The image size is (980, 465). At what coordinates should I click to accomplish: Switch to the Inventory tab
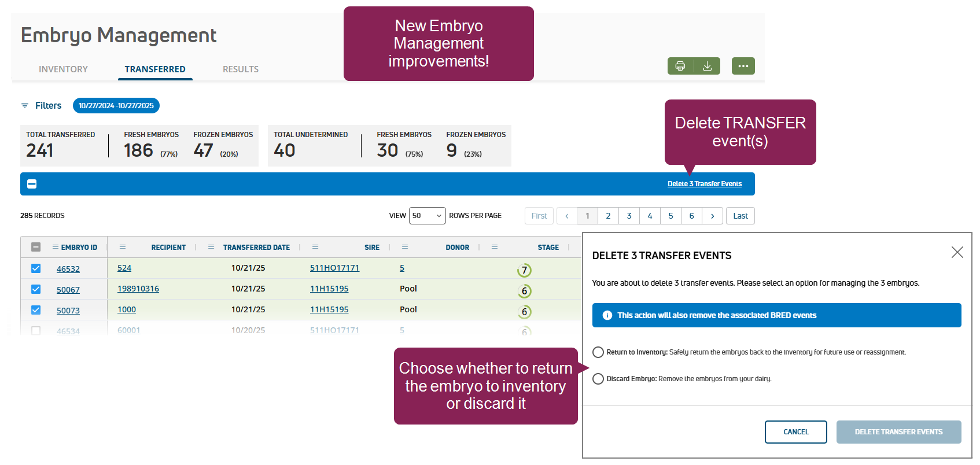click(x=63, y=69)
